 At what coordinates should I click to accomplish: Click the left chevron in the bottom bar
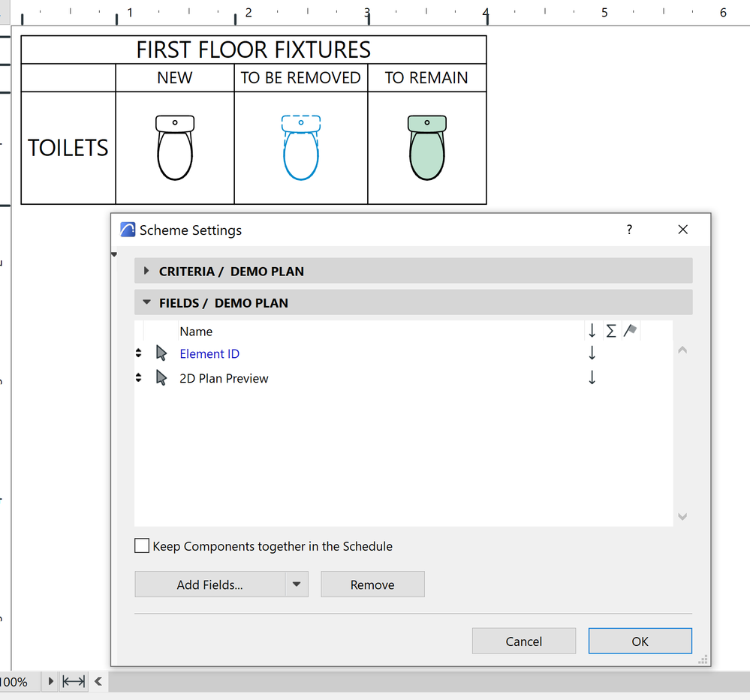pos(98,681)
